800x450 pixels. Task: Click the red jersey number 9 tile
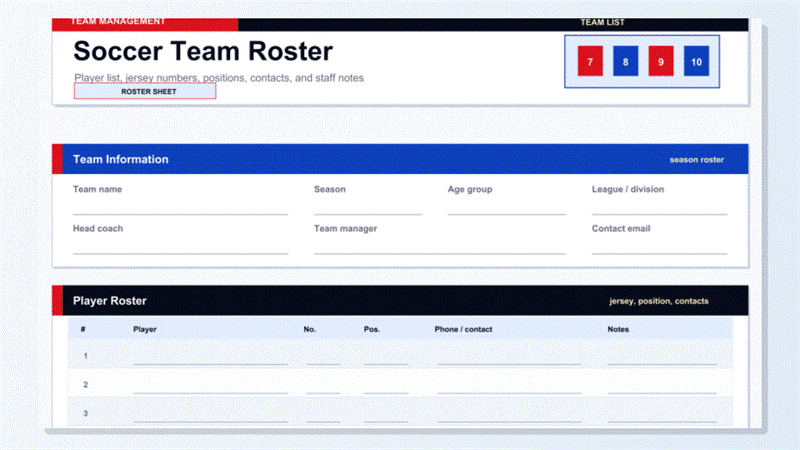tap(661, 61)
